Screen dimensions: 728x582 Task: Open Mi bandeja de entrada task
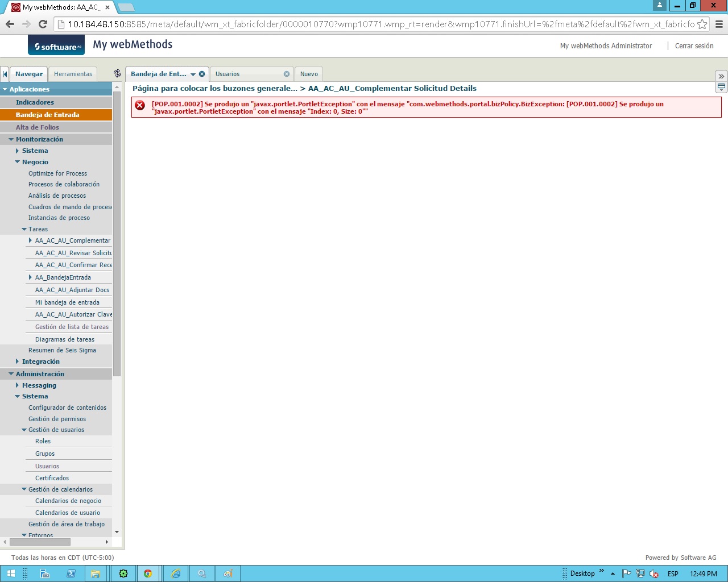[67, 302]
